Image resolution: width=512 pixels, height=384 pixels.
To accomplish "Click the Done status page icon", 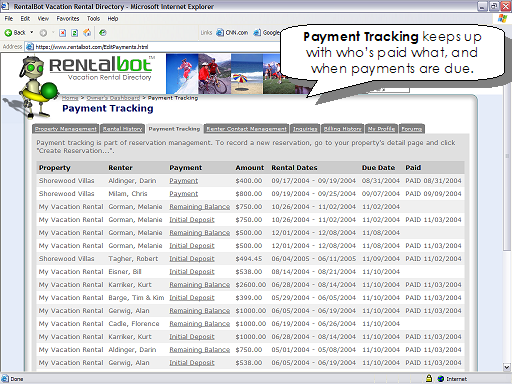I will click(5, 379).
